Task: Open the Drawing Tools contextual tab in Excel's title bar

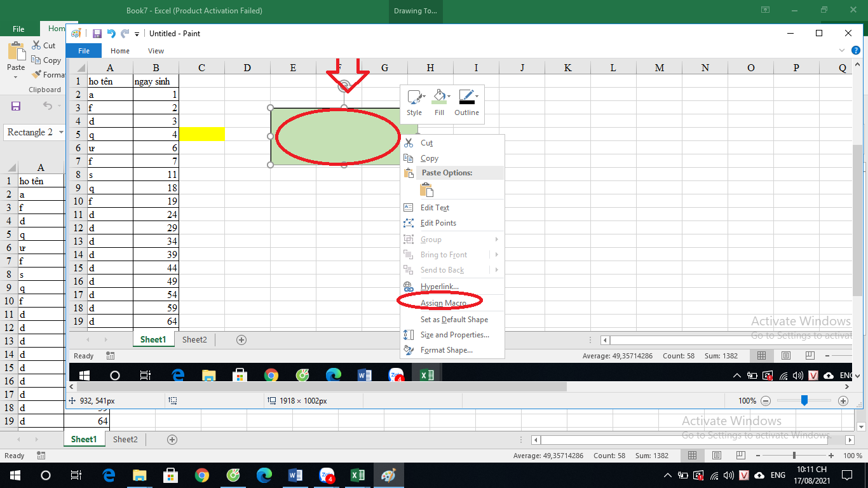Action: tap(416, 11)
